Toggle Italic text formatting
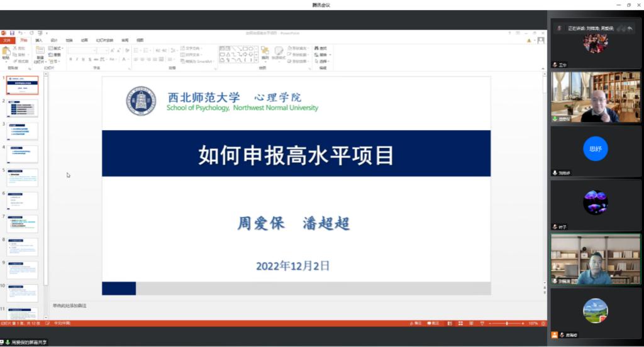 (x=77, y=59)
